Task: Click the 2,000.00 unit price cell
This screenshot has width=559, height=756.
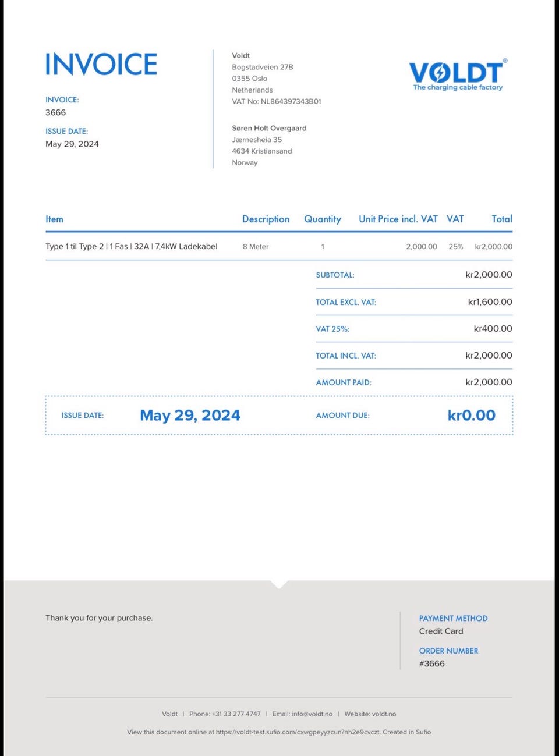Action: tap(422, 247)
